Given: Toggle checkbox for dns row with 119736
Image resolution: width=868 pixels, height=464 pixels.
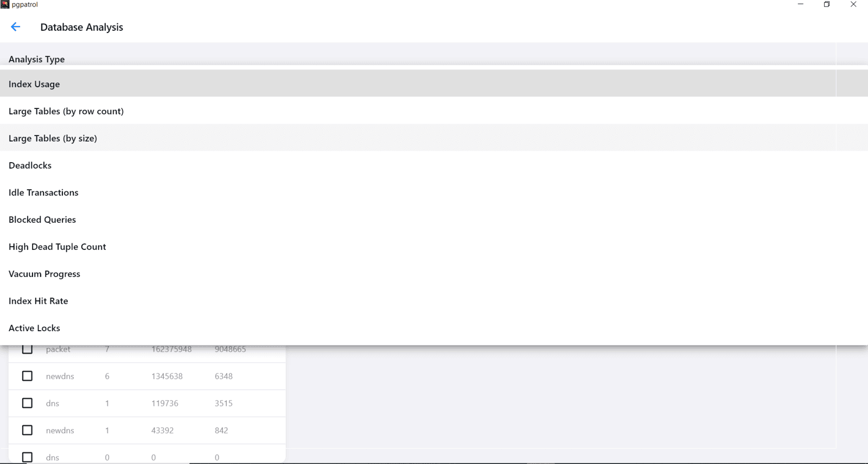Looking at the screenshot, I should tap(27, 403).
